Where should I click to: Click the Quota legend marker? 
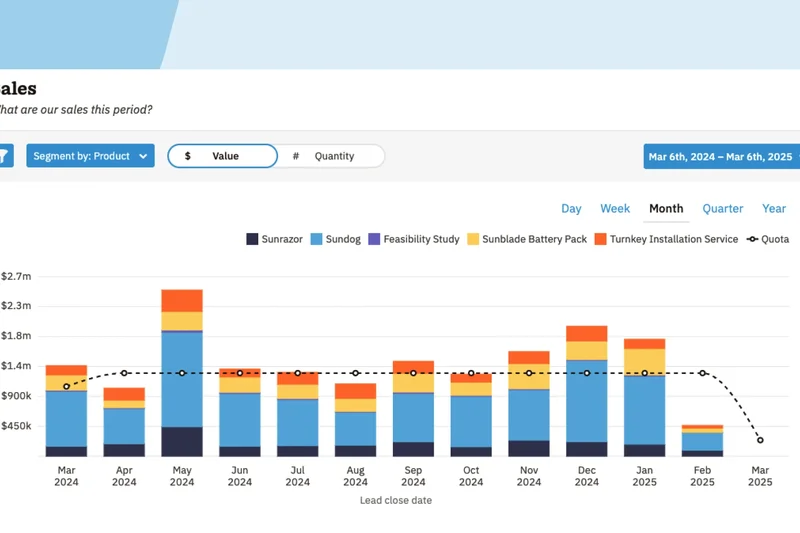pyautogui.click(x=752, y=240)
